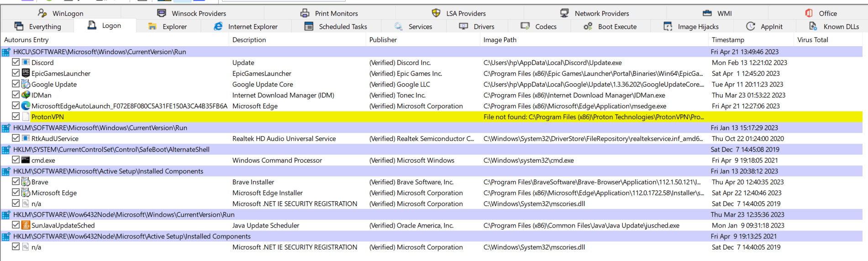Open the Explorer tab
Image resolution: width=868 pixels, height=261 pixels.
(168, 27)
